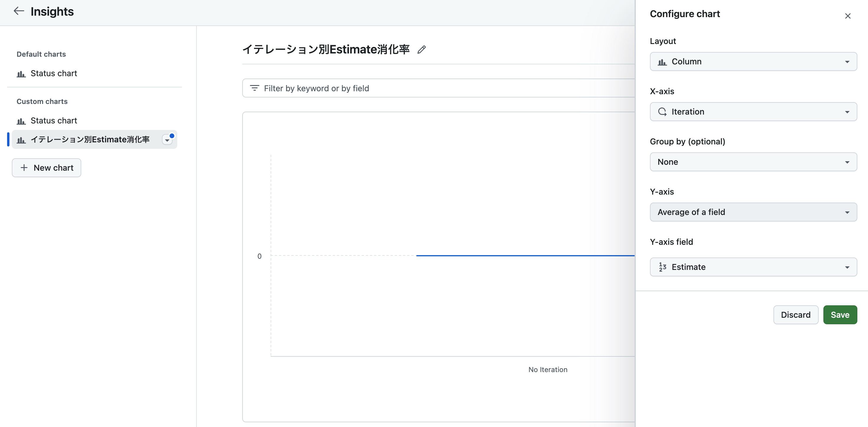Click the column chart icon in Layout field
The width and height of the screenshot is (868, 427).
(x=662, y=62)
